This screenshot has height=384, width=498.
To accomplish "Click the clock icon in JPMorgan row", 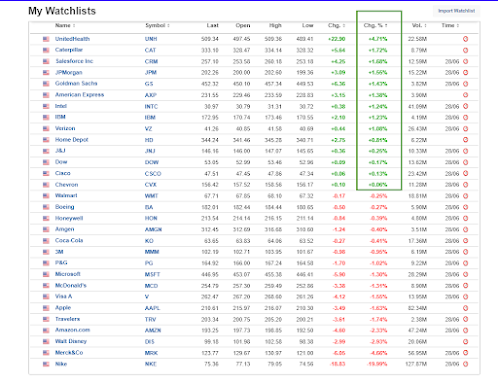I will pos(466,73).
